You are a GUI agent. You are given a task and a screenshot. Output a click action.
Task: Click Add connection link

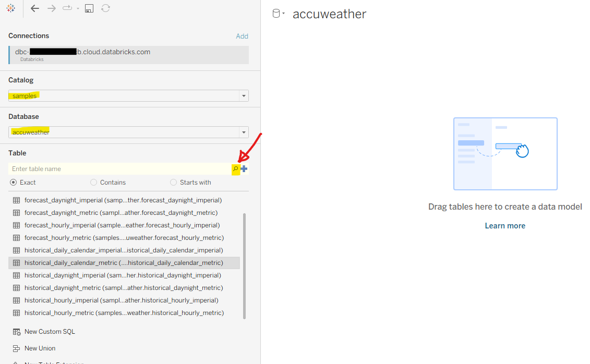coord(242,36)
